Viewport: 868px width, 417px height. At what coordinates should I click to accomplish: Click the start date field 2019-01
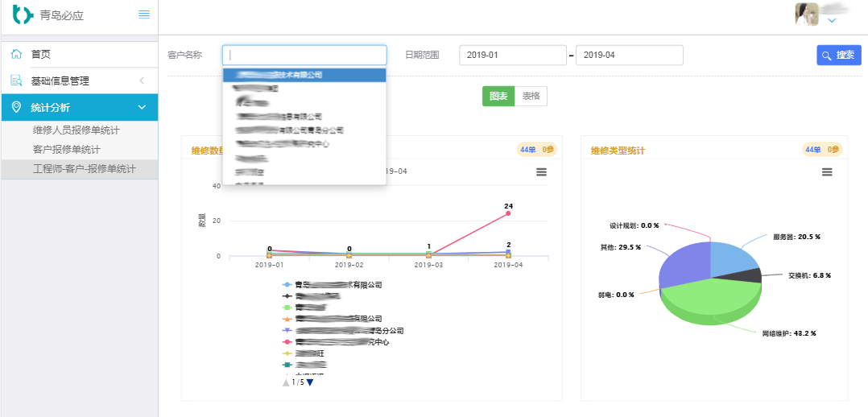click(512, 55)
